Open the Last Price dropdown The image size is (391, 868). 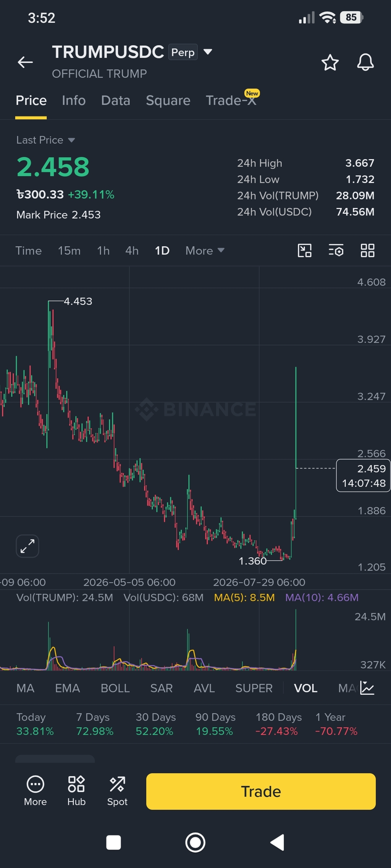pos(46,140)
